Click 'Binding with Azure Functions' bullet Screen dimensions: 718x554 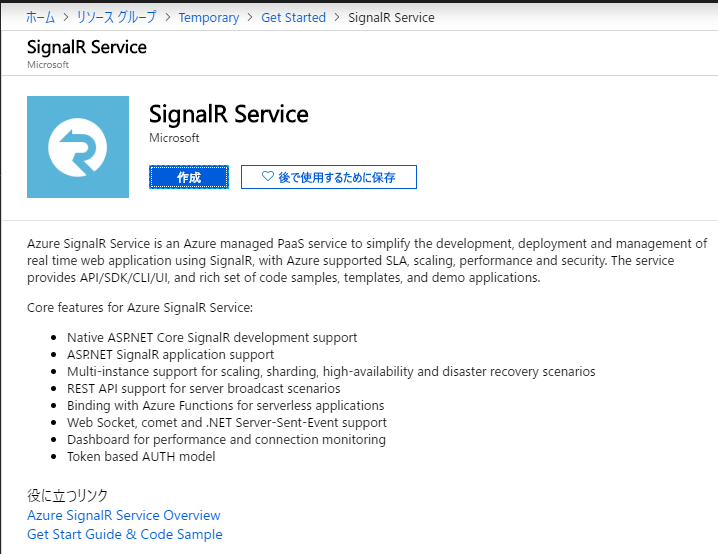pos(226,406)
